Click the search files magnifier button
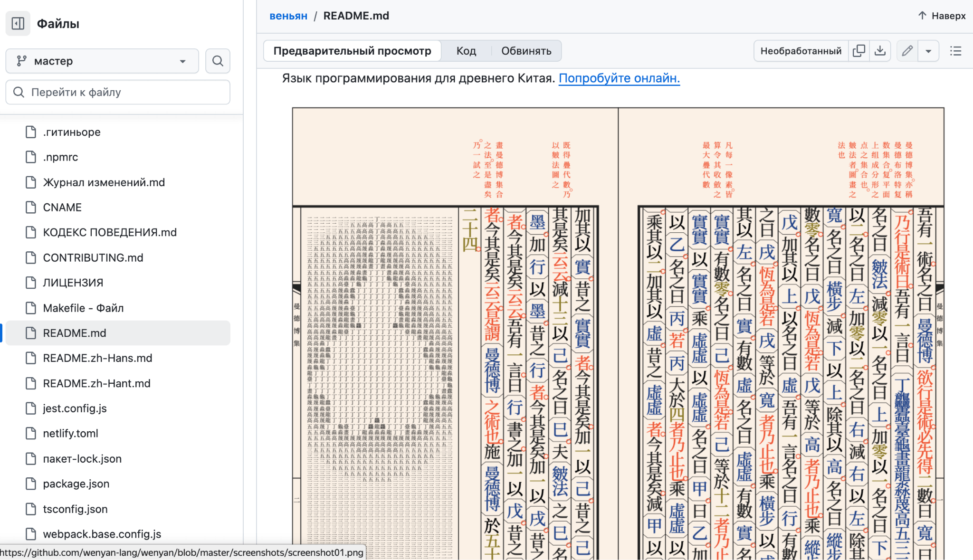 (x=218, y=61)
